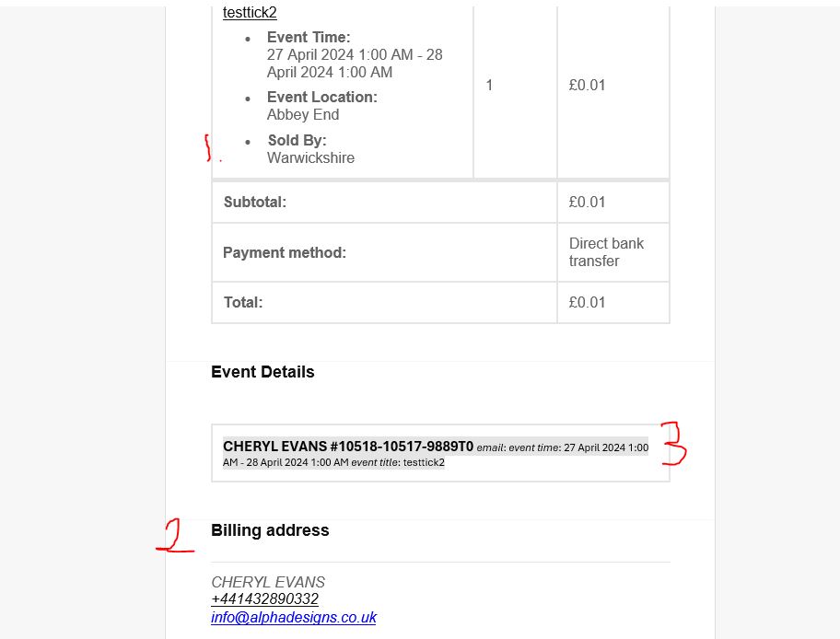Click the Total £0.01 value cell

(613, 303)
